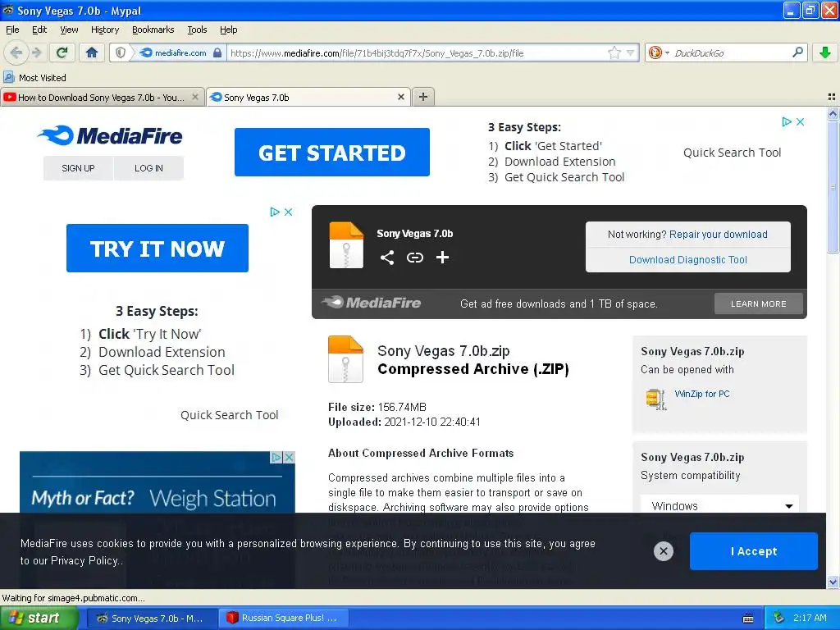Click the LEARN MORE button
The width and height of the screenshot is (840, 630).
[759, 304]
